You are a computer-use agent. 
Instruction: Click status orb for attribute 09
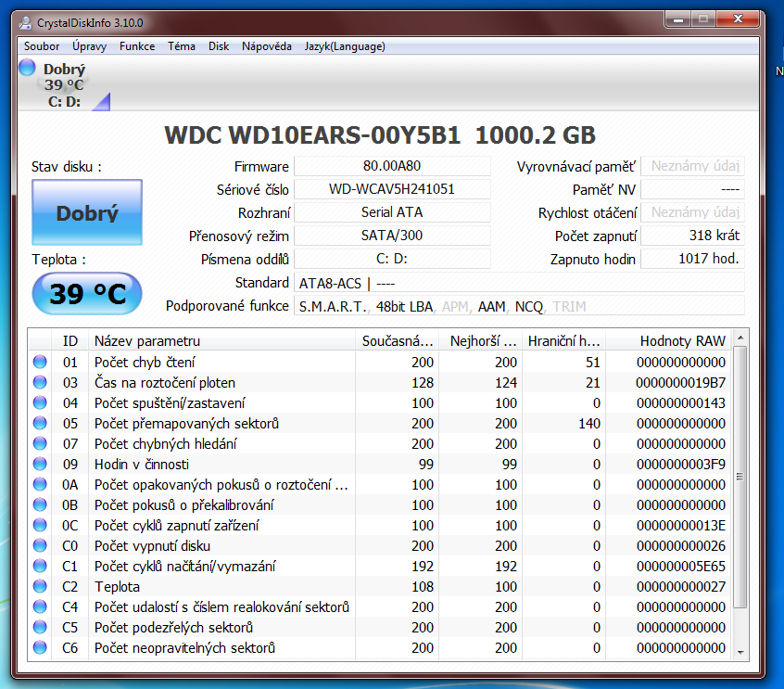(40, 464)
